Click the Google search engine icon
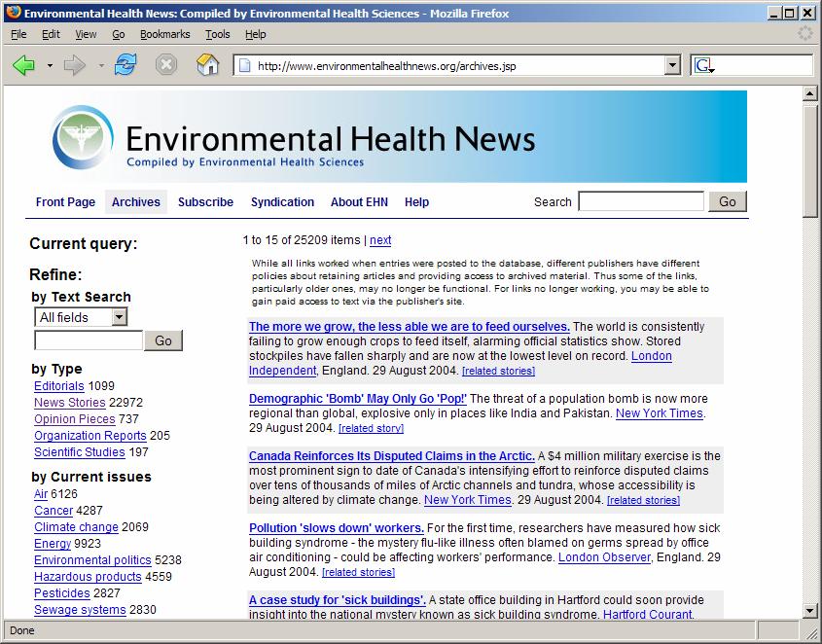The width and height of the screenshot is (822, 644). coord(704,65)
